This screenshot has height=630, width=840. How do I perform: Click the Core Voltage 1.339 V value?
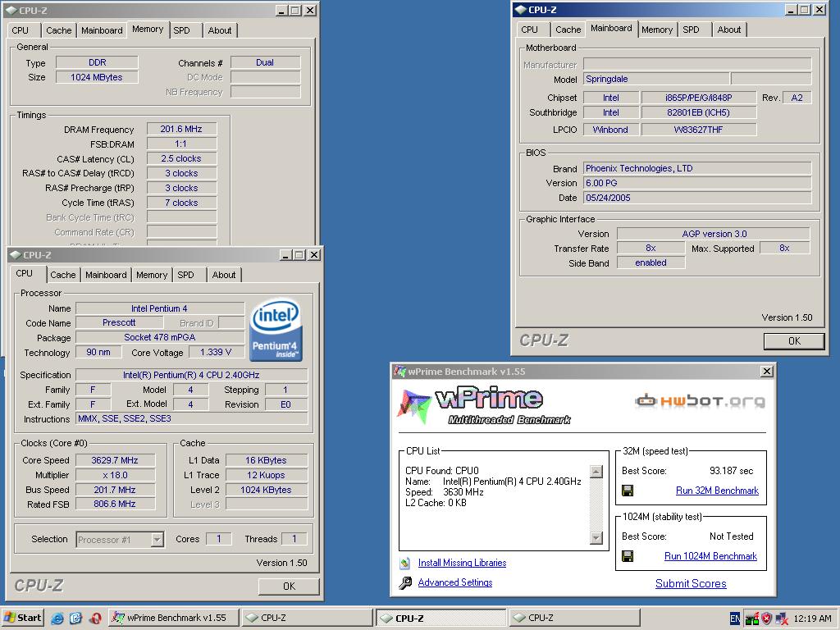[x=216, y=352]
